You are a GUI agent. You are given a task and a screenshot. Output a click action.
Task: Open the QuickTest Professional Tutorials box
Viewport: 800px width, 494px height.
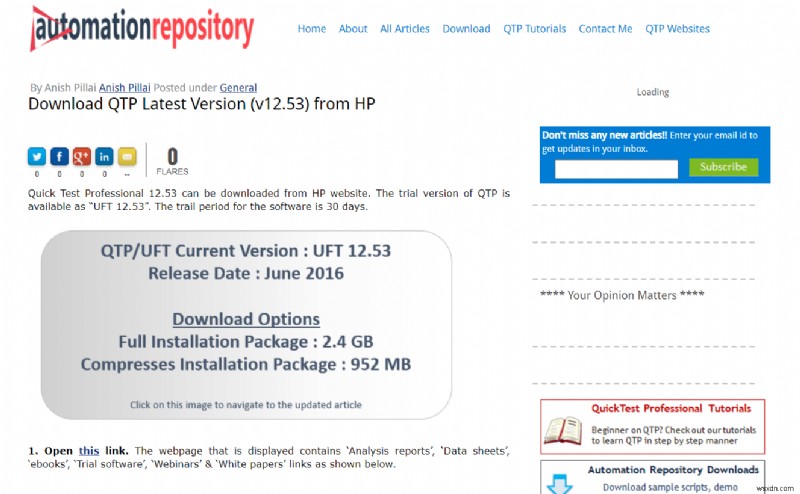(653, 427)
